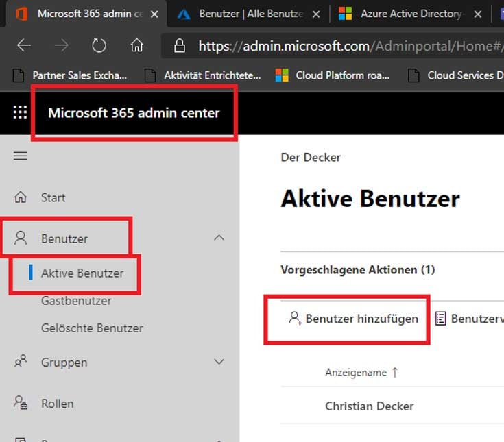
Task: Click the Rollen role icon
Action: (21, 402)
